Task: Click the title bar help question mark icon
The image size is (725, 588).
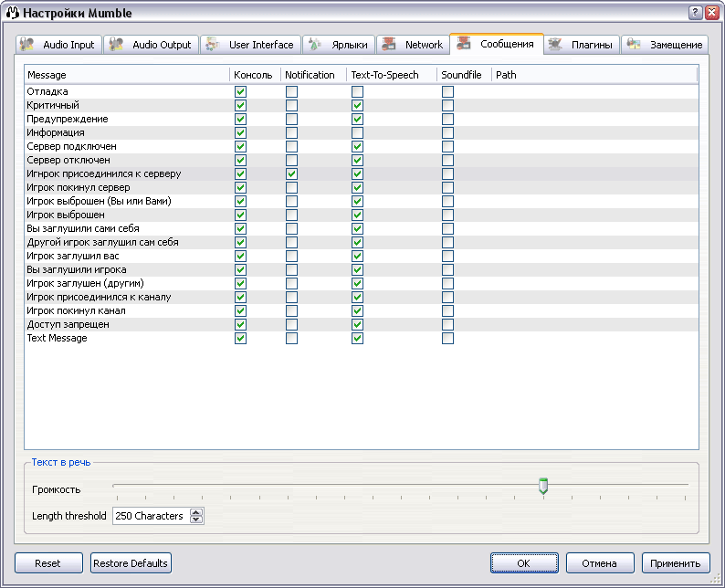Action: [696, 12]
